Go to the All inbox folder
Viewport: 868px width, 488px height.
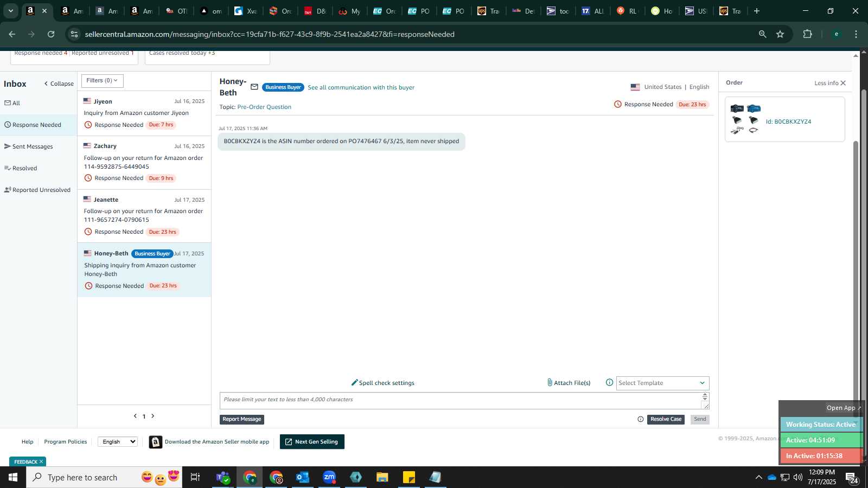pos(12,103)
